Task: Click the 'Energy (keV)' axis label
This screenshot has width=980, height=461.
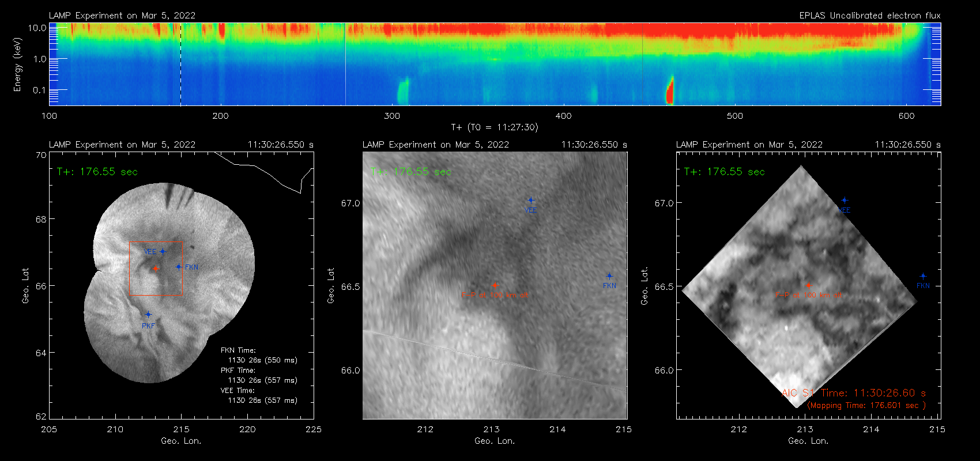Action: pos(18,65)
